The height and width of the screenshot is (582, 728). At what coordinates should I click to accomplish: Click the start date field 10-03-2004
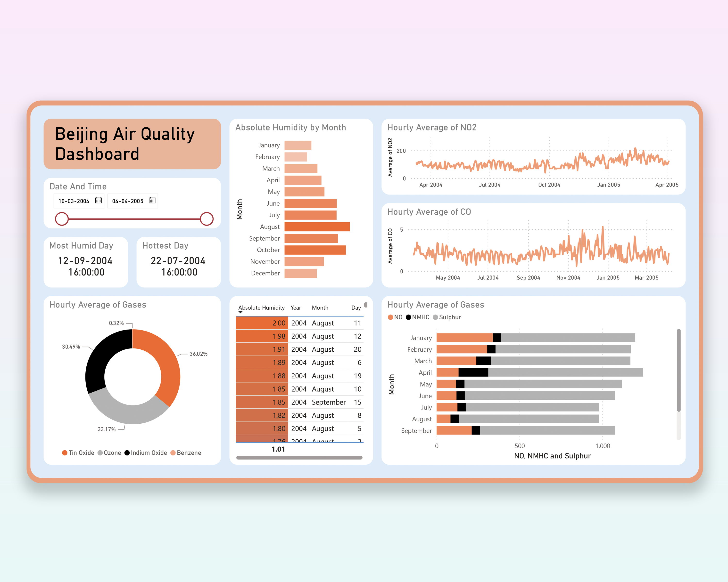pyautogui.click(x=74, y=201)
